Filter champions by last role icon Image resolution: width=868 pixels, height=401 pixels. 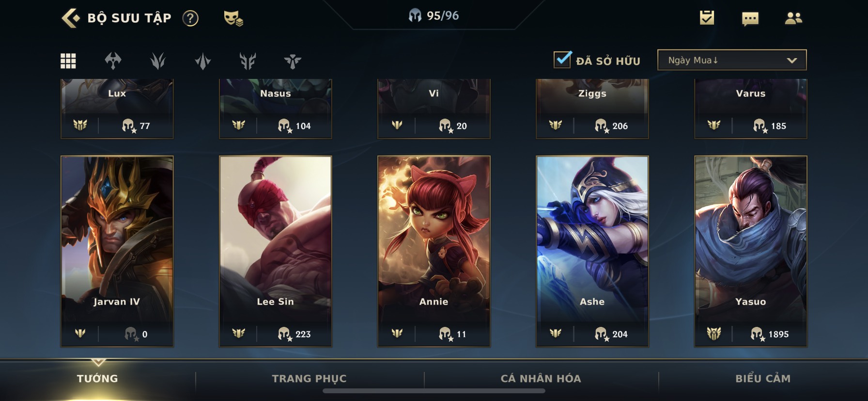pos(293,61)
